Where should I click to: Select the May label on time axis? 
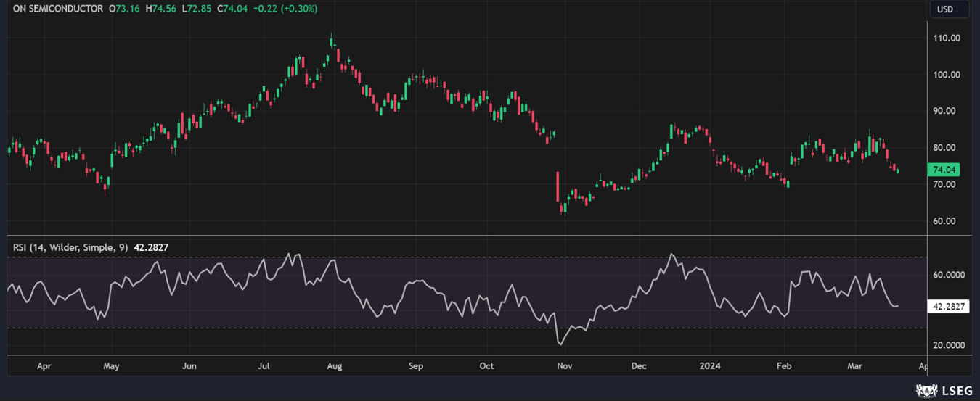point(111,366)
